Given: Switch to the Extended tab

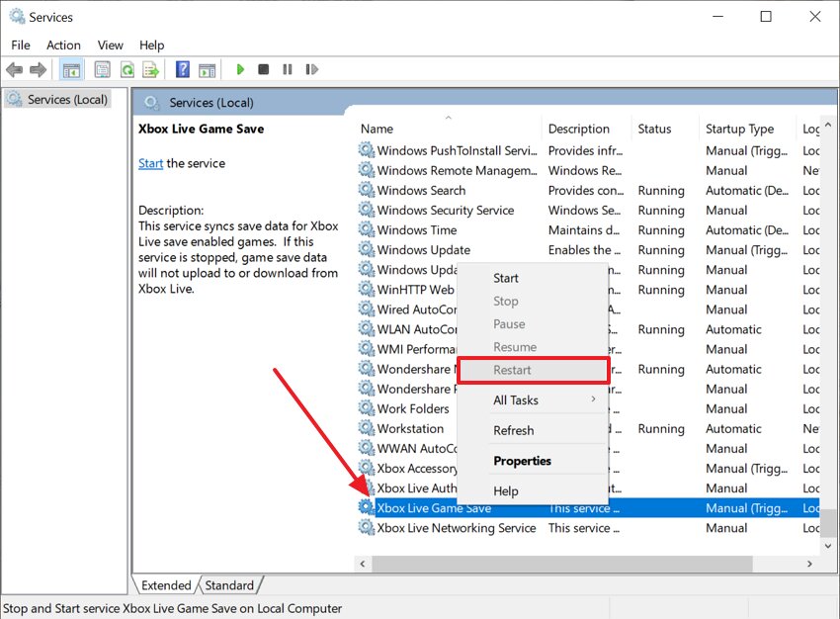Looking at the screenshot, I should tap(166, 585).
